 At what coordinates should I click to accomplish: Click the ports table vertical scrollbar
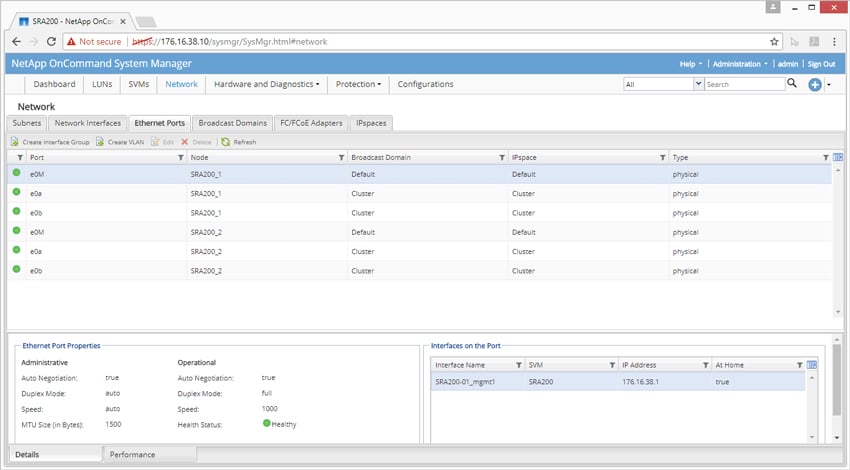click(x=838, y=241)
